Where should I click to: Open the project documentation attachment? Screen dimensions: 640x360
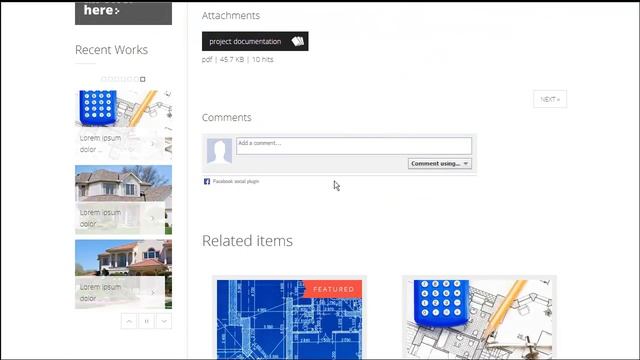pos(255,41)
